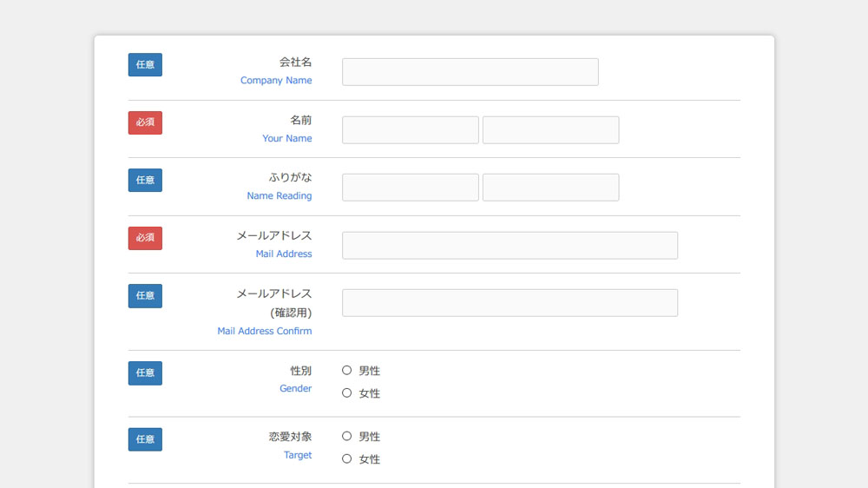The width and height of the screenshot is (868, 488).
Task: Click the 必須 badge beside Mail Address
Action: coord(145,238)
